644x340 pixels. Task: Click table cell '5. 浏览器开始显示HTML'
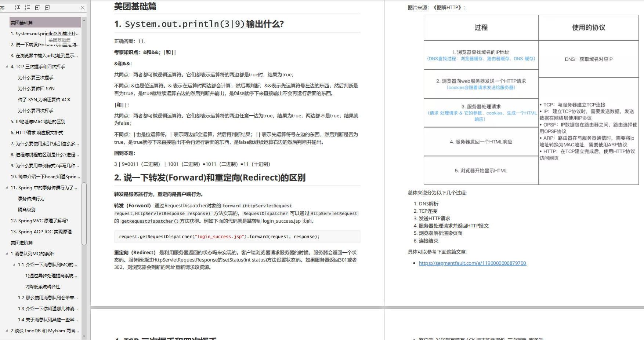click(481, 171)
